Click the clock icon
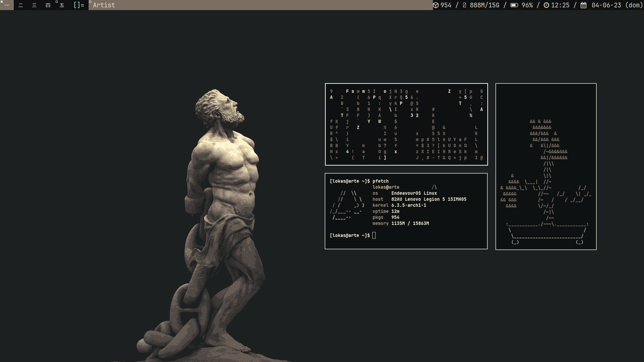This screenshot has width=644, height=362. click(x=546, y=5)
